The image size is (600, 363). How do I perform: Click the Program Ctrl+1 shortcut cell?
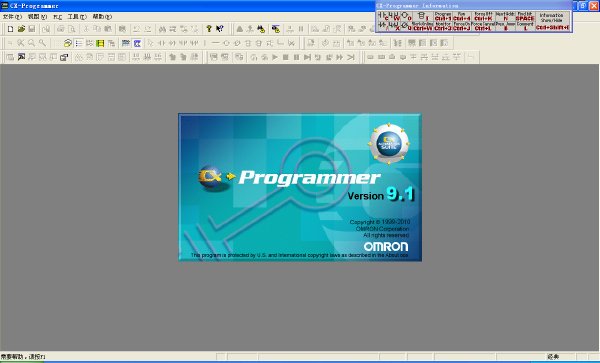(443, 16)
